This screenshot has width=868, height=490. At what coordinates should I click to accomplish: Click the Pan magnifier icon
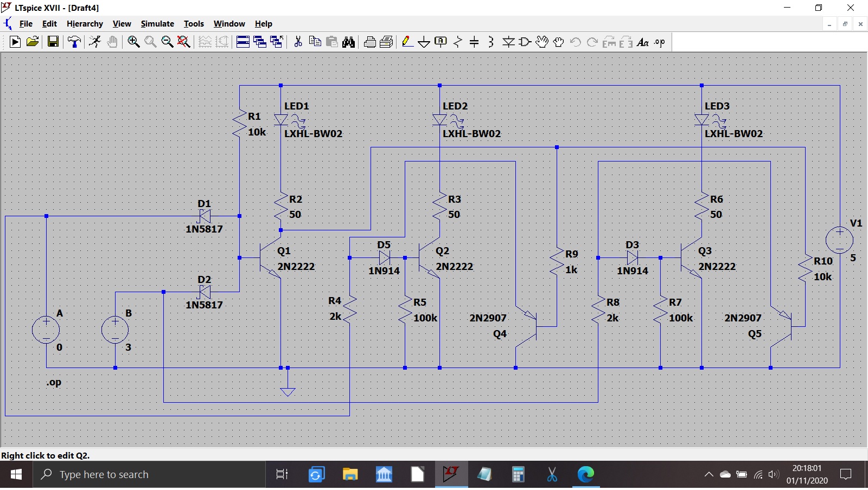click(x=150, y=42)
